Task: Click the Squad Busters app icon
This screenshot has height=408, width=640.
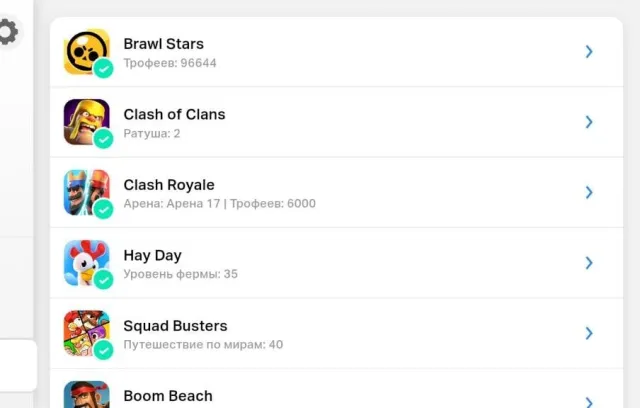Action: click(87, 333)
